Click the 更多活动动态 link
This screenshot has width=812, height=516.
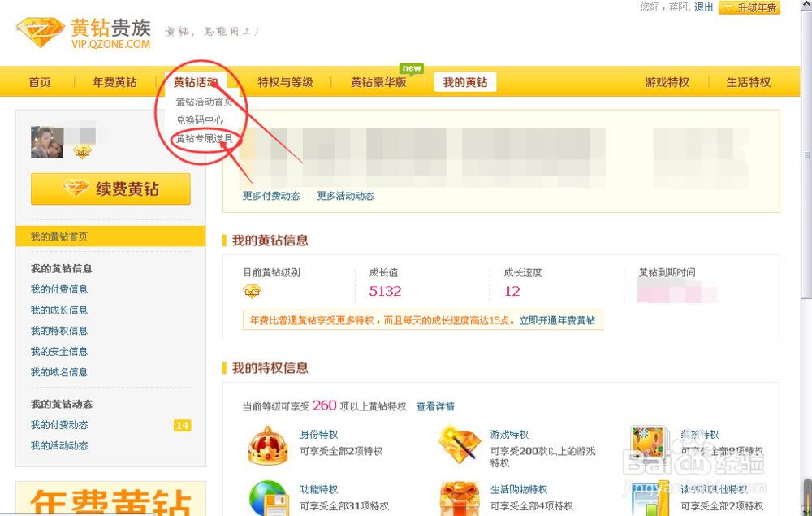[x=345, y=196]
